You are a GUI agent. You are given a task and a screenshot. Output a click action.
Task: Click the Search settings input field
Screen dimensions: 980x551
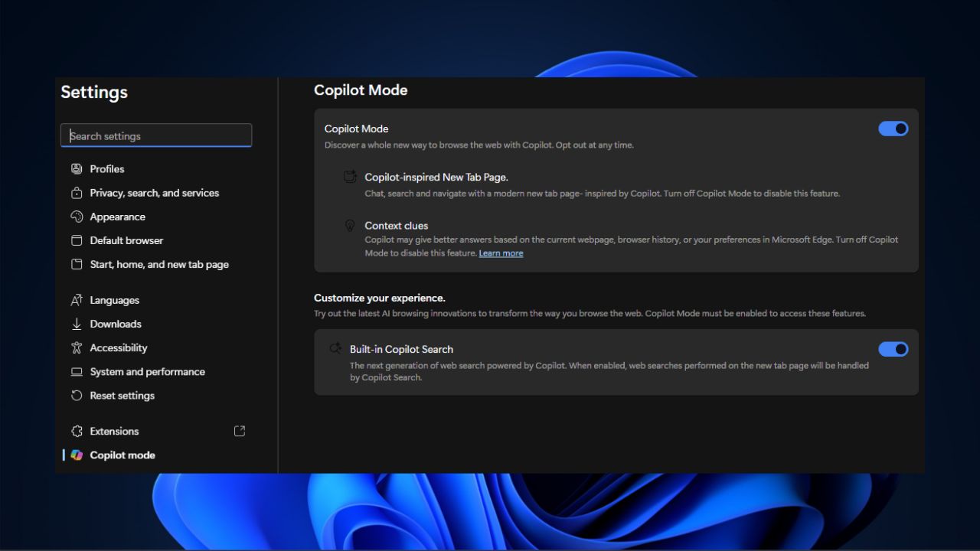pyautogui.click(x=156, y=135)
